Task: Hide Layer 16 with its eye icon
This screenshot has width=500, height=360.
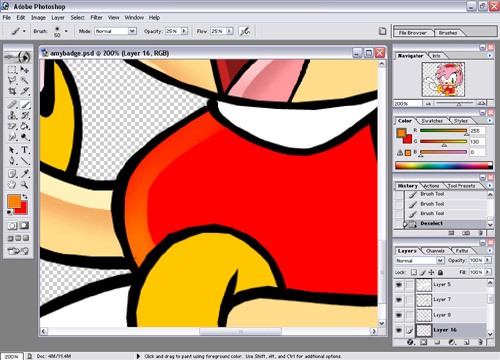Action: tap(399, 330)
